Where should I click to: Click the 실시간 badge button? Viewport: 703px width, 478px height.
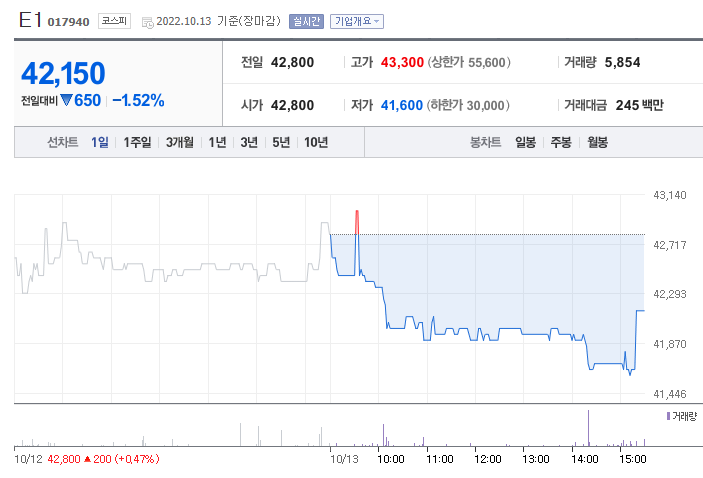(306, 22)
